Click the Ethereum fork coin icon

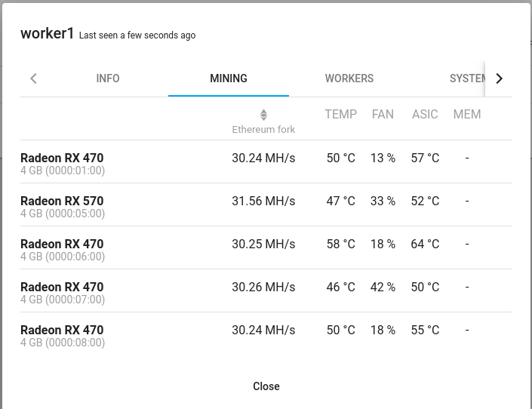263,115
